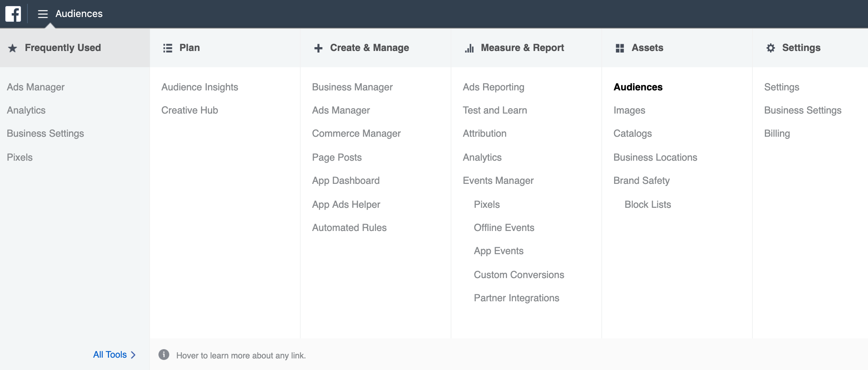Select the Frequently Used section header
This screenshot has width=868, height=370.
pyautogui.click(x=63, y=48)
